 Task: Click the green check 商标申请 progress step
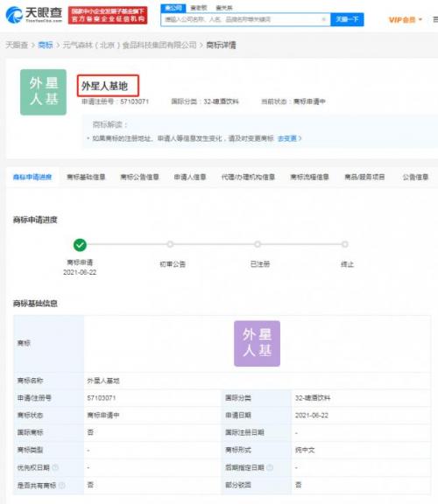pyautogui.click(x=80, y=245)
